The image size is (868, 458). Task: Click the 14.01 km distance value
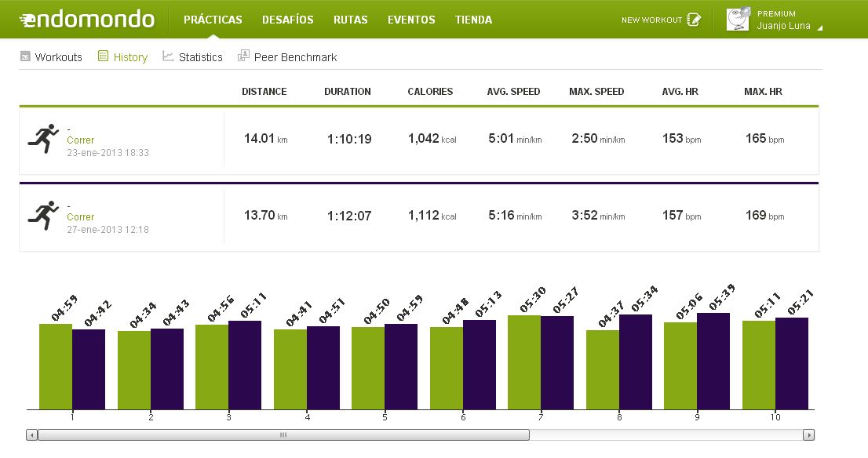266,138
